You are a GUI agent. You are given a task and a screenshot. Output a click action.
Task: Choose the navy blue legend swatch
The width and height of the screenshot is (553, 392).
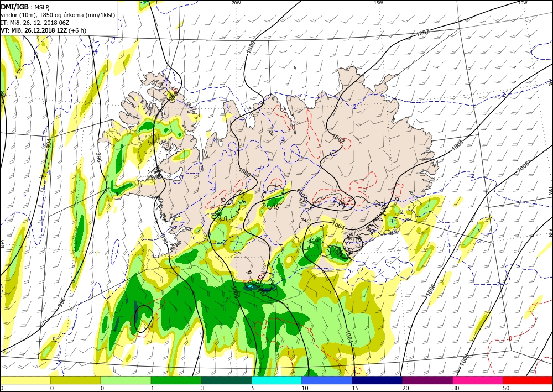point(377,380)
